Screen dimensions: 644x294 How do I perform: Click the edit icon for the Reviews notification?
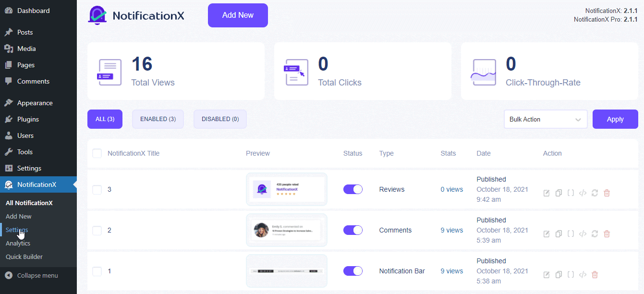coord(547,193)
